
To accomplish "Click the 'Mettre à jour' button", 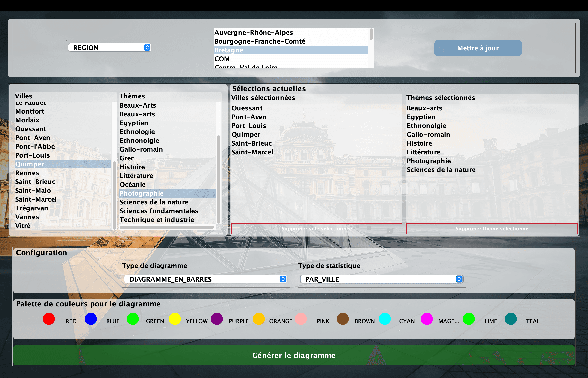I will [x=478, y=48].
